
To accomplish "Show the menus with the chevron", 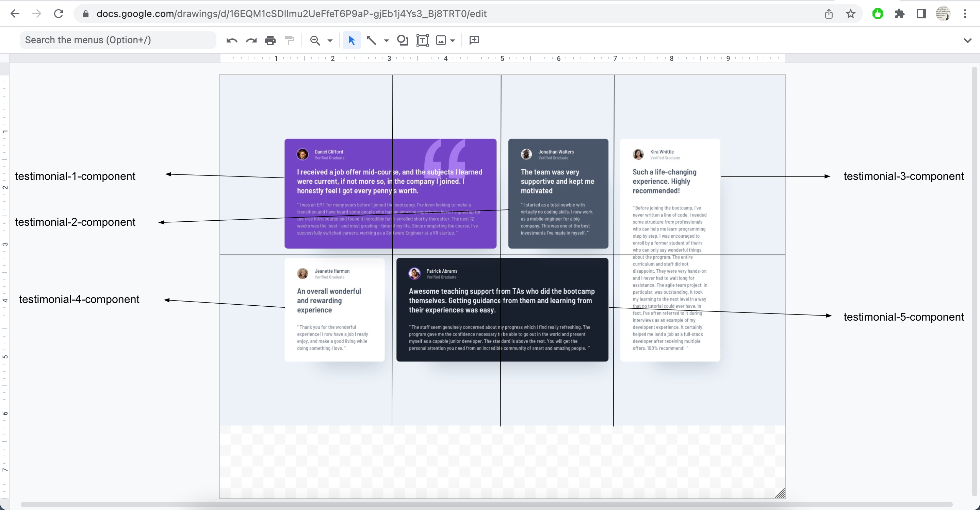I will tap(967, 40).
